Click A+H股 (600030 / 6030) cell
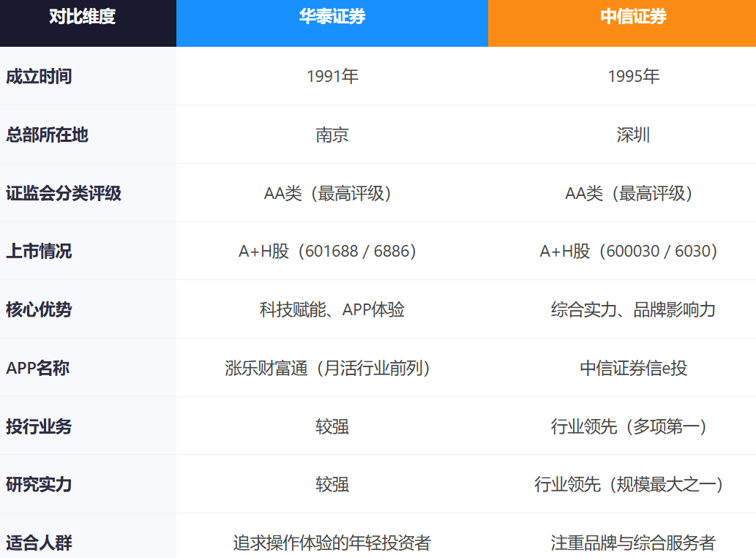The image size is (756, 558). (x=622, y=251)
